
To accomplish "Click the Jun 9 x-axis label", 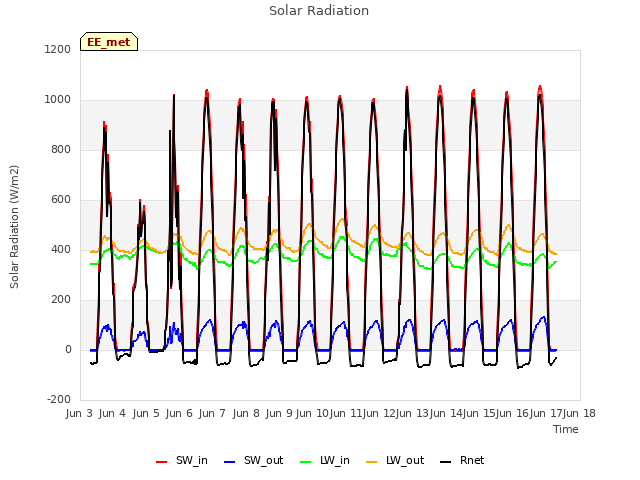I will tap(279, 413).
